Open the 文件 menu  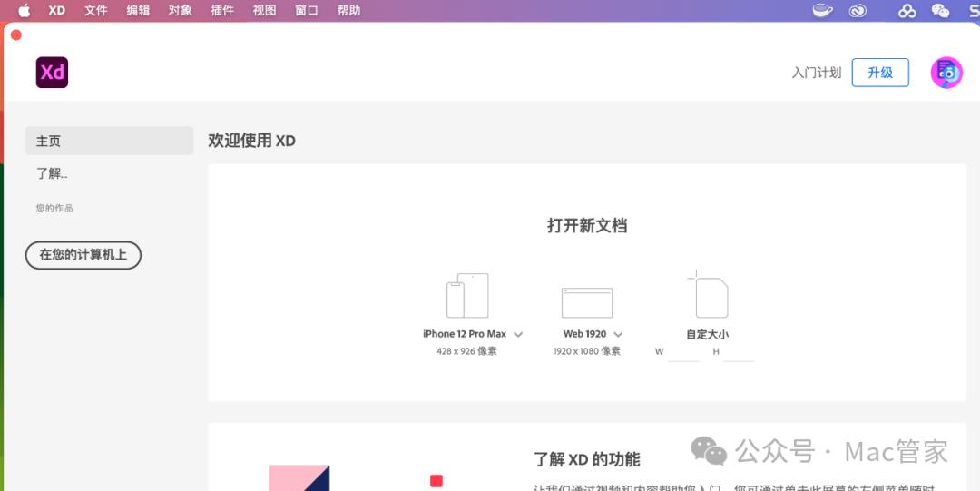point(96,10)
